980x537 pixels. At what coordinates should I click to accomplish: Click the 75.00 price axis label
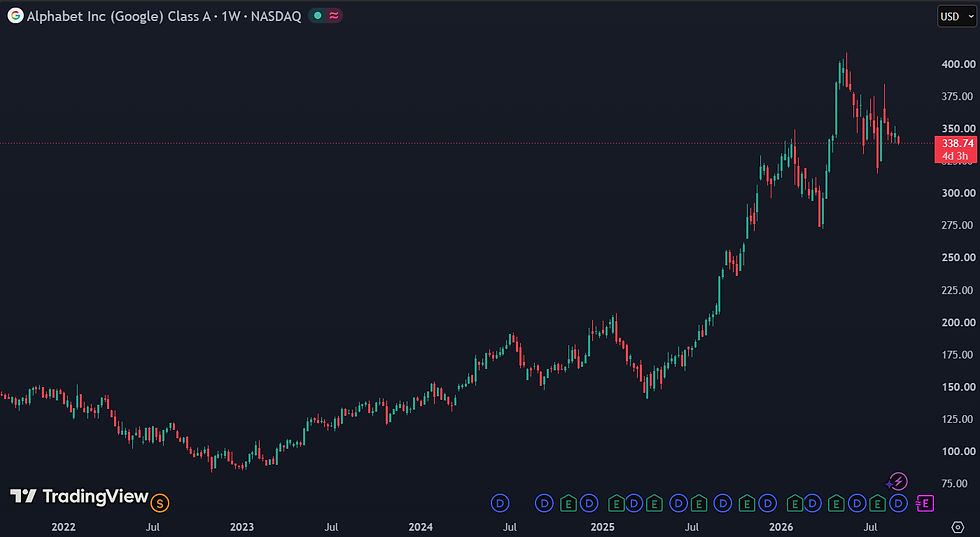pyautogui.click(x=954, y=483)
